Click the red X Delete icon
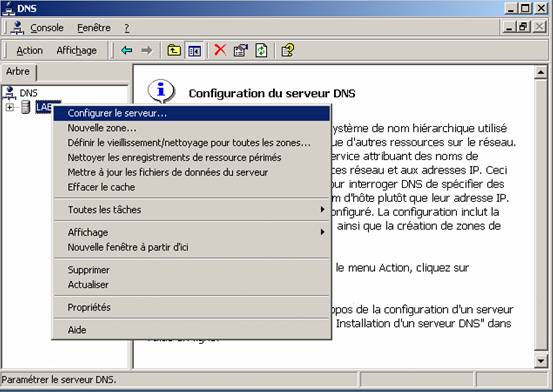This screenshot has width=553, height=392. [x=220, y=50]
